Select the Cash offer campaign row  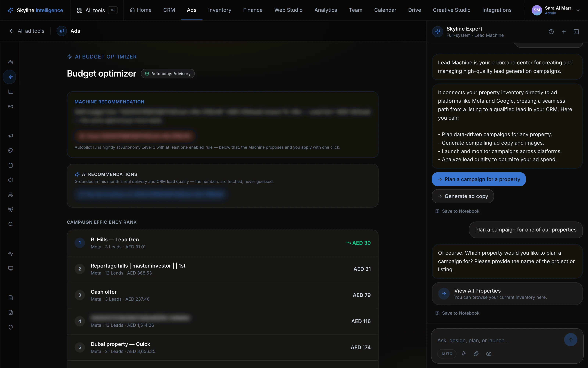coord(223,295)
